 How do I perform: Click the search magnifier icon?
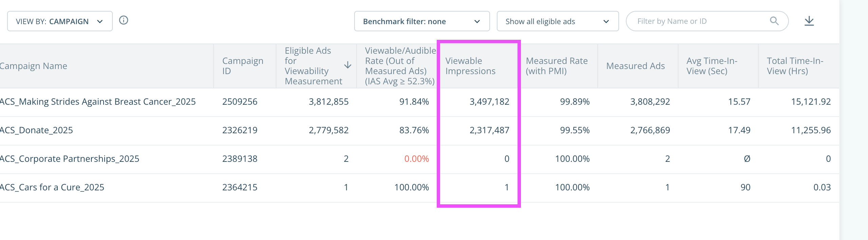pyautogui.click(x=774, y=21)
